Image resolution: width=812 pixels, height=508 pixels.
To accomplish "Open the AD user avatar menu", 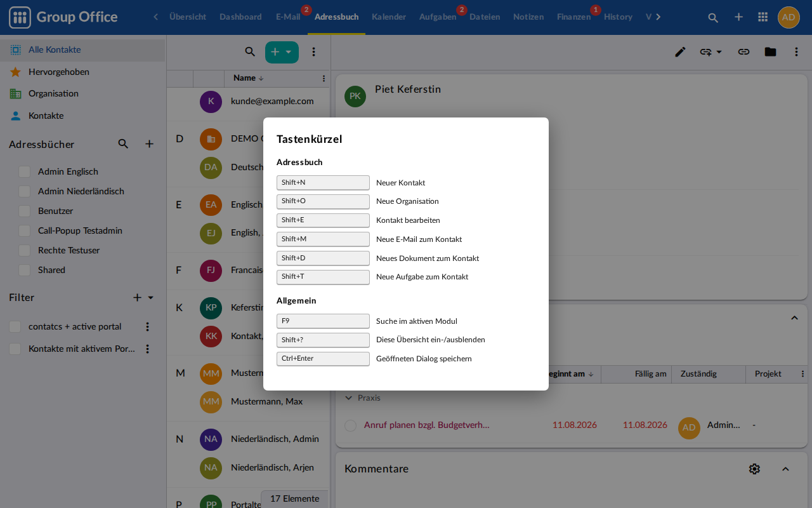I will pyautogui.click(x=789, y=17).
